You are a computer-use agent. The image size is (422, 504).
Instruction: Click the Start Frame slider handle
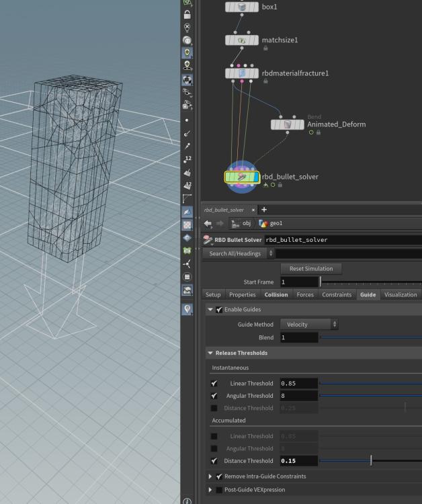pyautogui.click(x=321, y=282)
